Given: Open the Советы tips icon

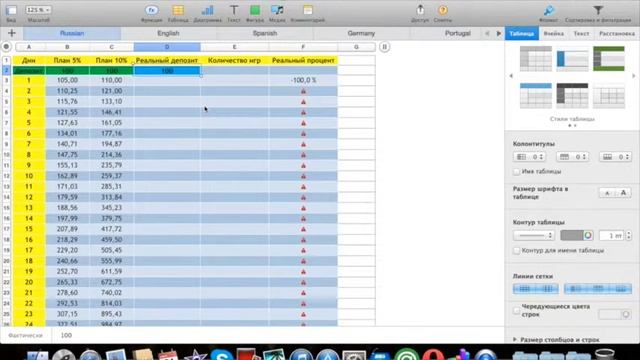Looking at the screenshot, I should click(442, 12).
